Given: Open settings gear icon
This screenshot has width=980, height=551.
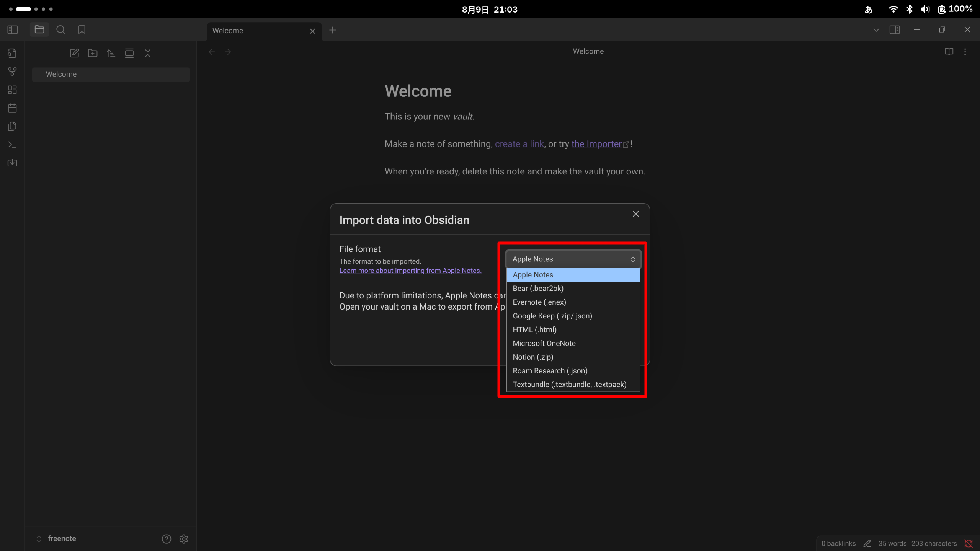Looking at the screenshot, I should pyautogui.click(x=184, y=539).
